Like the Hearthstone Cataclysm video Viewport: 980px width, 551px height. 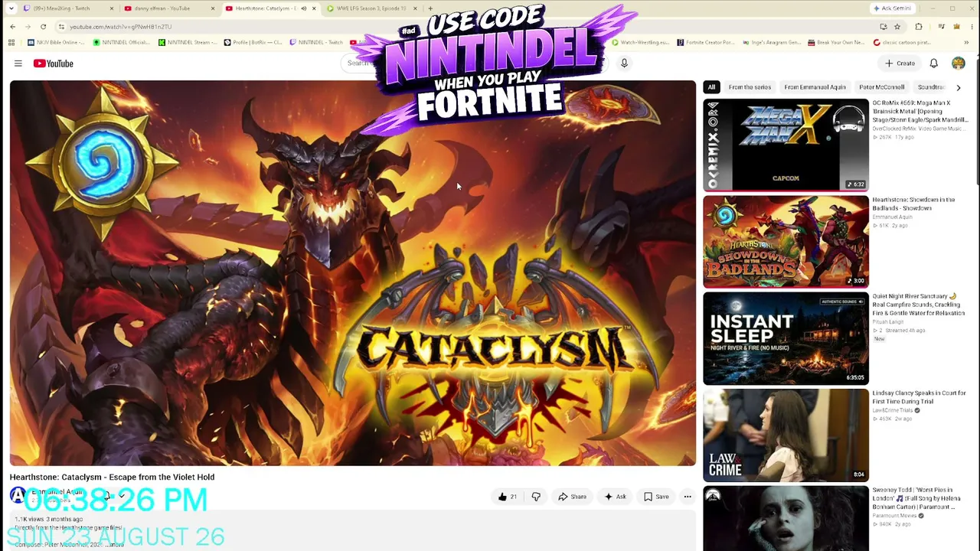coord(507,497)
